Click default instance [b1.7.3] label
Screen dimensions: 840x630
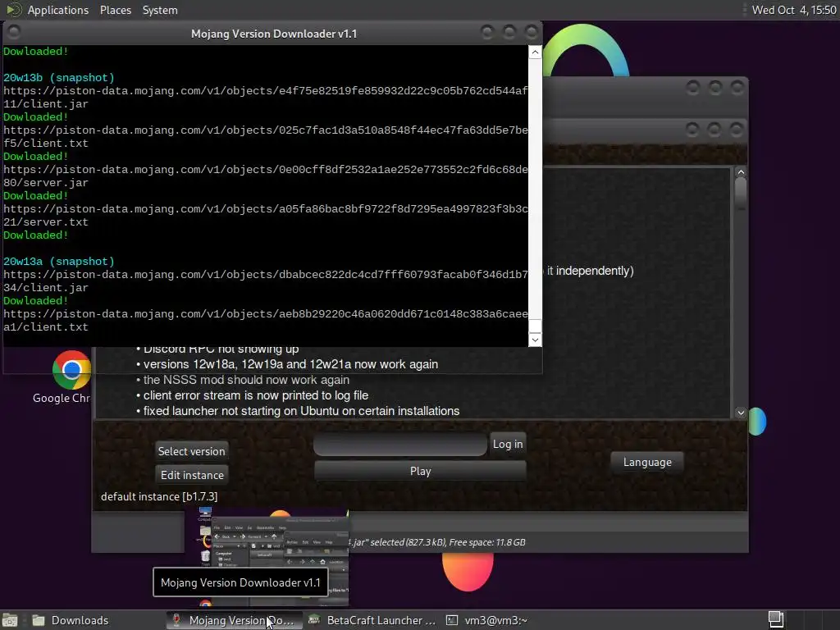(x=159, y=496)
